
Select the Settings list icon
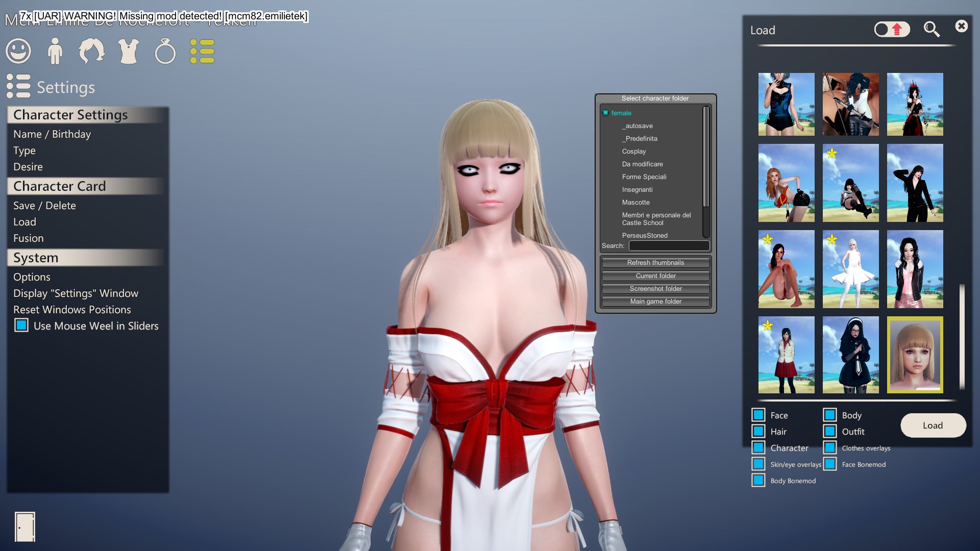point(202,51)
